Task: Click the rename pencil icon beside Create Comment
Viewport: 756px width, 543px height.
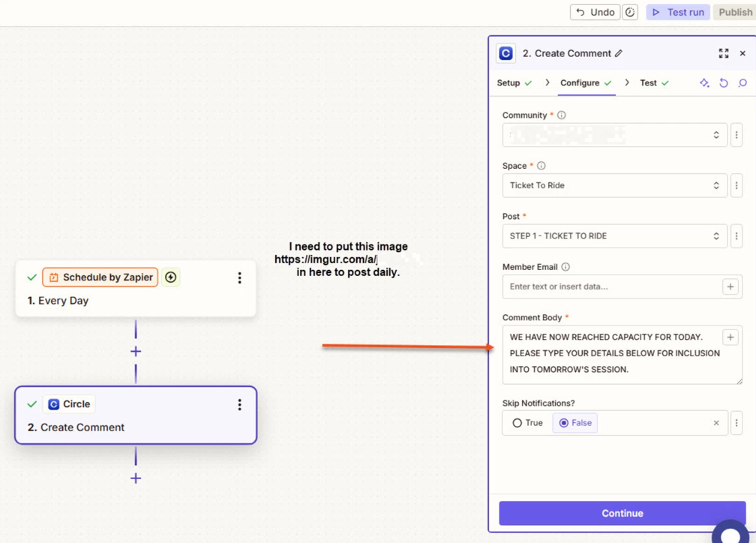Action: coord(619,54)
